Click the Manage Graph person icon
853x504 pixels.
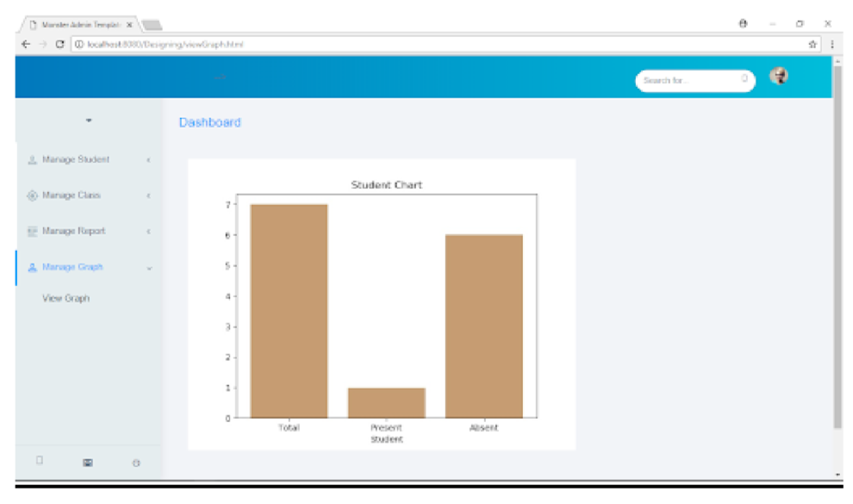click(x=33, y=267)
